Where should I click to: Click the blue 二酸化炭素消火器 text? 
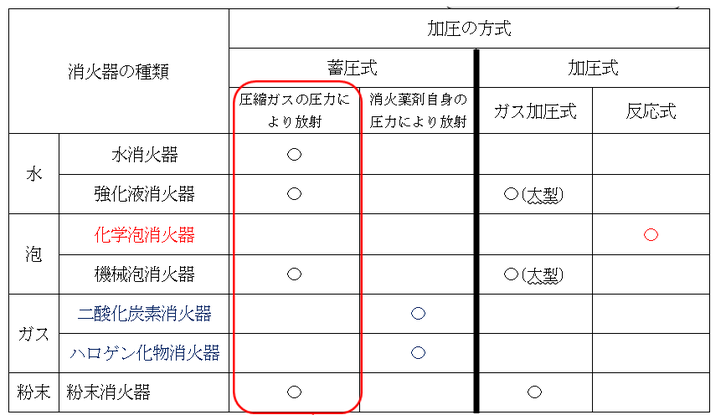[x=144, y=314]
